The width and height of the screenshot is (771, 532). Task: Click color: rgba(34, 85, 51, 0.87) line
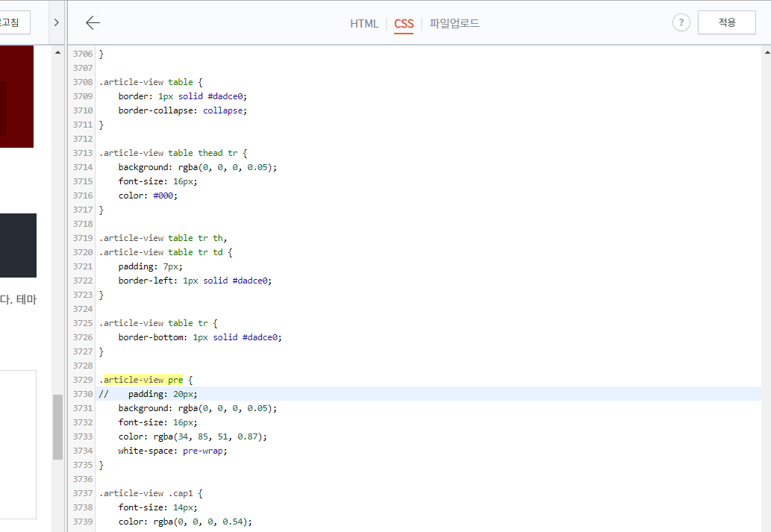193,436
